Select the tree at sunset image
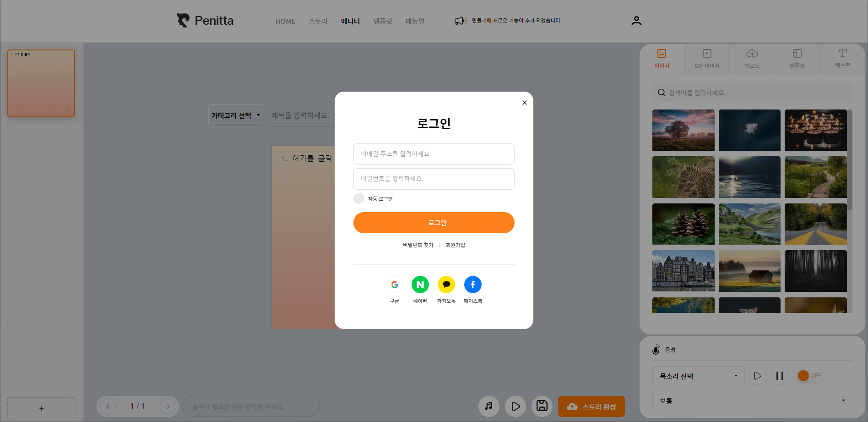Viewport: 868px width, 422px height. 684,130
